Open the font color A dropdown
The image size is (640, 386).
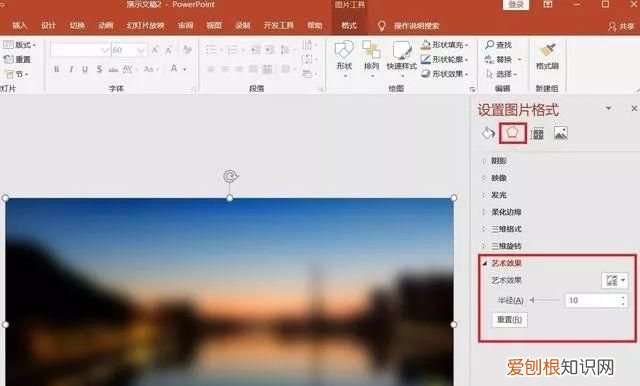pos(184,69)
